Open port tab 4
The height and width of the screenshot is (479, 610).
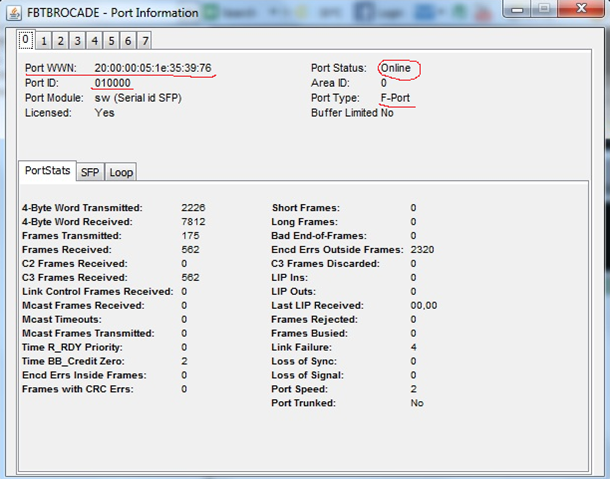click(95, 41)
